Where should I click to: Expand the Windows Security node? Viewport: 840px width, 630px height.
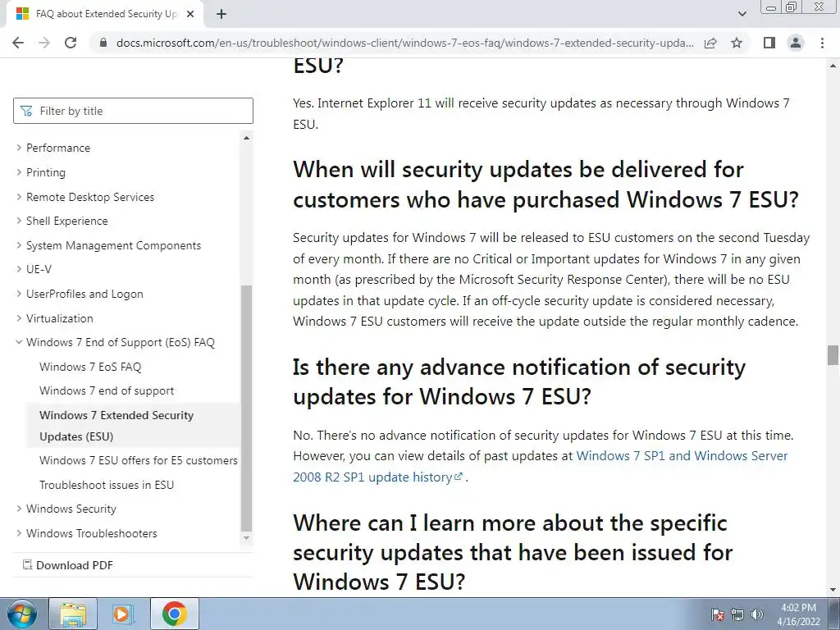coord(19,509)
